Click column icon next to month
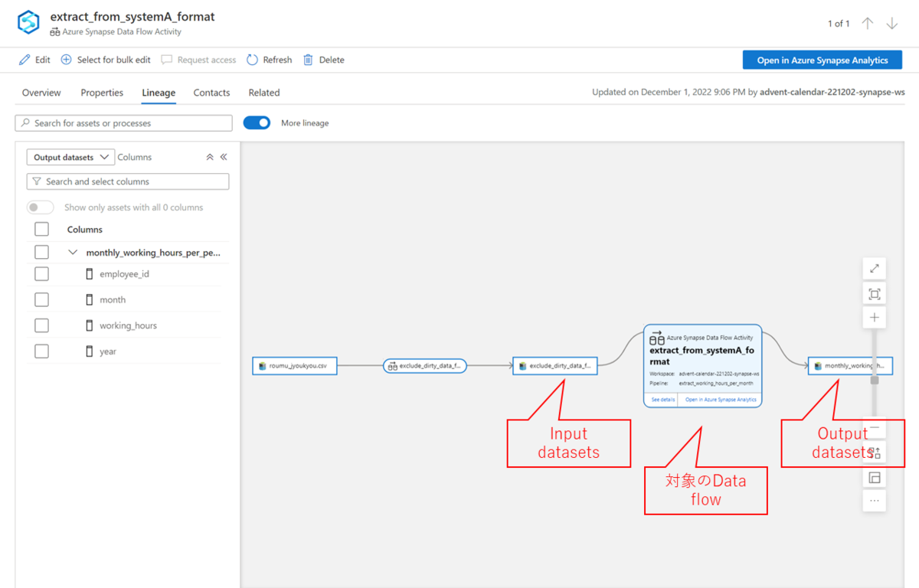Image resolution: width=919 pixels, height=588 pixels. click(90, 300)
